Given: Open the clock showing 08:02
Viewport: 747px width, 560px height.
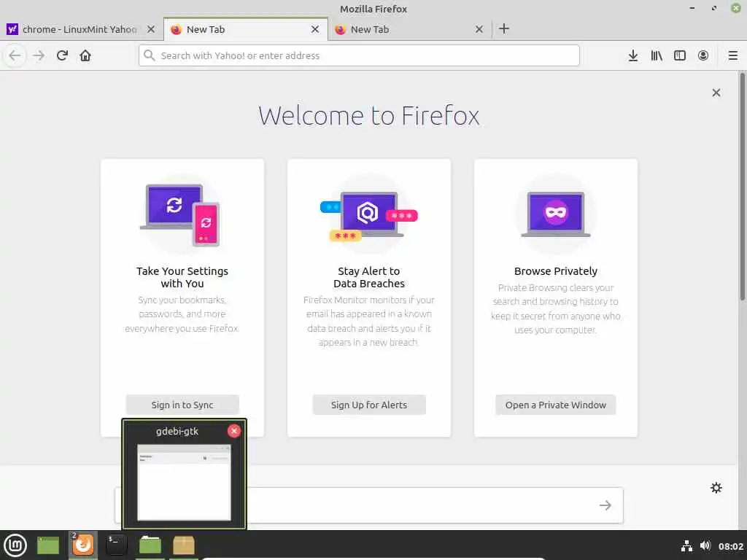Looking at the screenshot, I should (x=731, y=546).
